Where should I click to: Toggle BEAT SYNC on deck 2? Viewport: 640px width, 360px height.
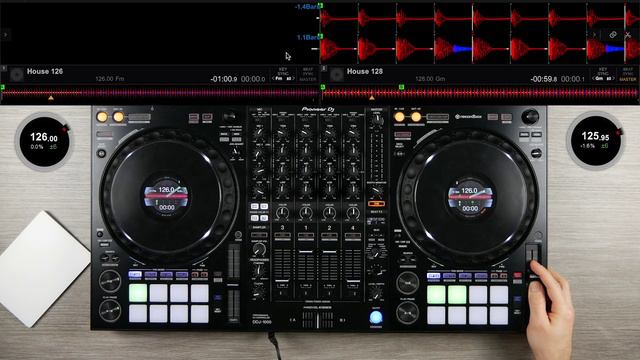[628, 71]
